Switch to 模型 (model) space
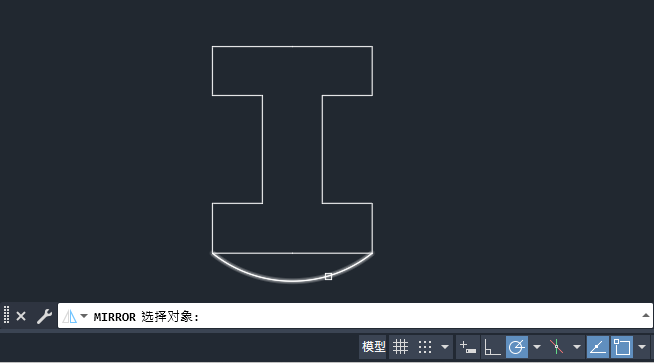The width and height of the screenshot is (654, 363). (373, 347)
